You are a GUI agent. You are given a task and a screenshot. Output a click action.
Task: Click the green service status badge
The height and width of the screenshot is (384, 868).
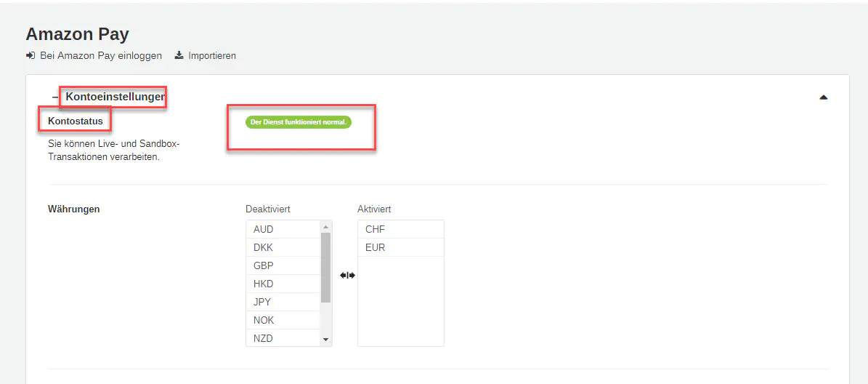pyautogui.click(x=299, y=121)
